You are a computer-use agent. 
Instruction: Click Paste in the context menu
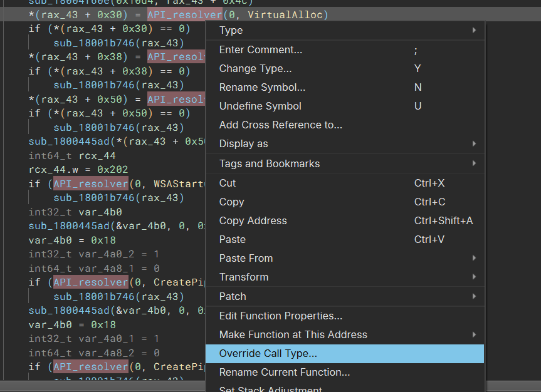coord(345,240)
